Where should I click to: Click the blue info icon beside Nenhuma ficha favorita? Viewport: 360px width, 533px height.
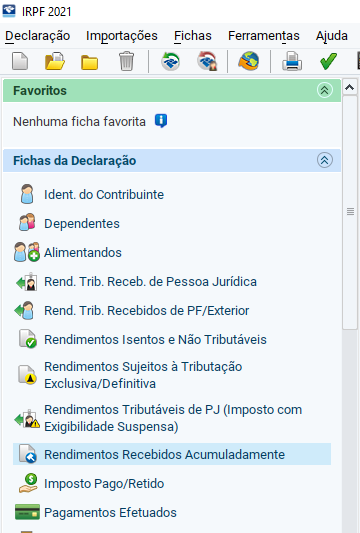[161, 121]
